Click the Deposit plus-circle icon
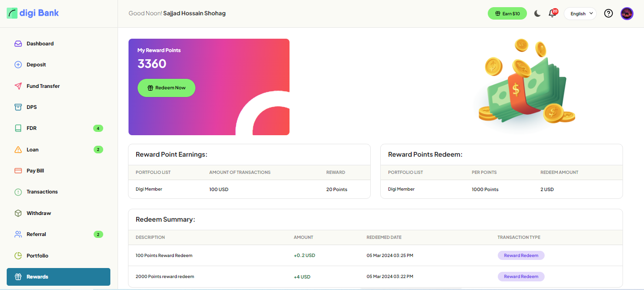 pyautogui.click(x=18, y=64)
